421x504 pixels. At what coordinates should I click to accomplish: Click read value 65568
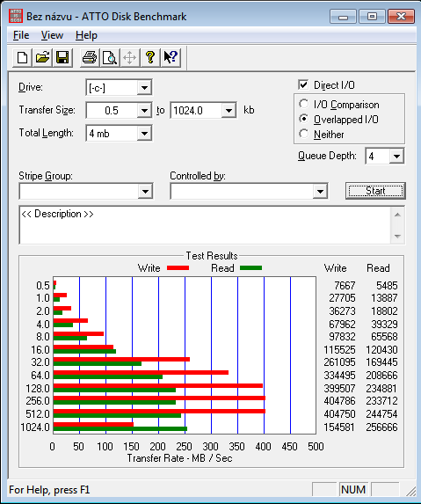tap(384, 337)
